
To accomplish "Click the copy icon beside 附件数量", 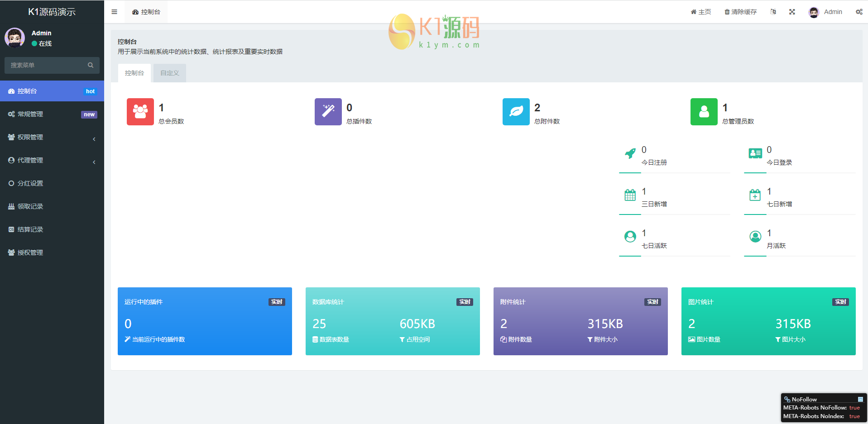I will coord(504,339).
